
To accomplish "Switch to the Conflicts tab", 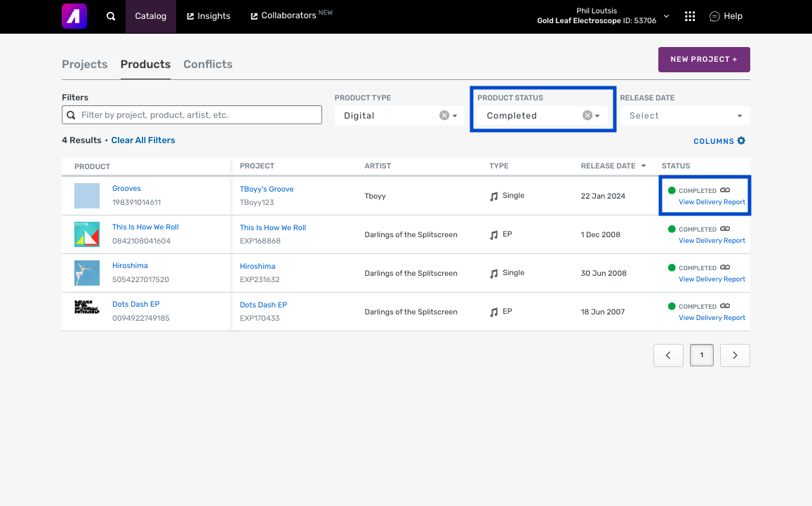I will [208, 64].
